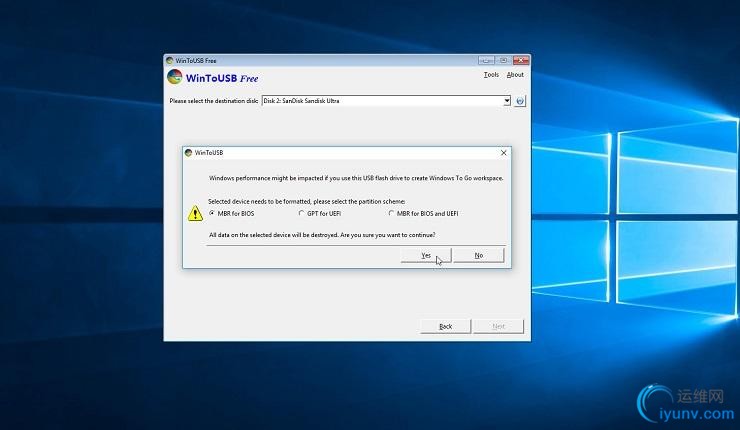
Task: Click the 'Windows performance might be impacted' message
Action: pyautogui.click(x=356, y=178)
